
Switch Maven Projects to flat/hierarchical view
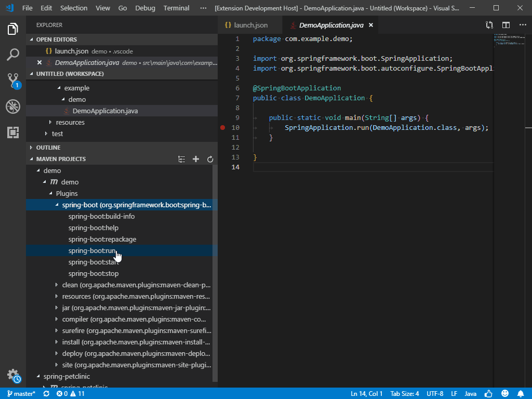181,159
